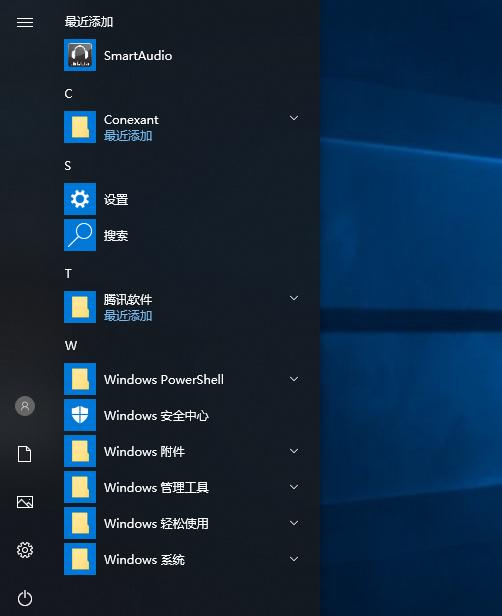
Task: Select SmartAudio app name
Action: point(138,55)
